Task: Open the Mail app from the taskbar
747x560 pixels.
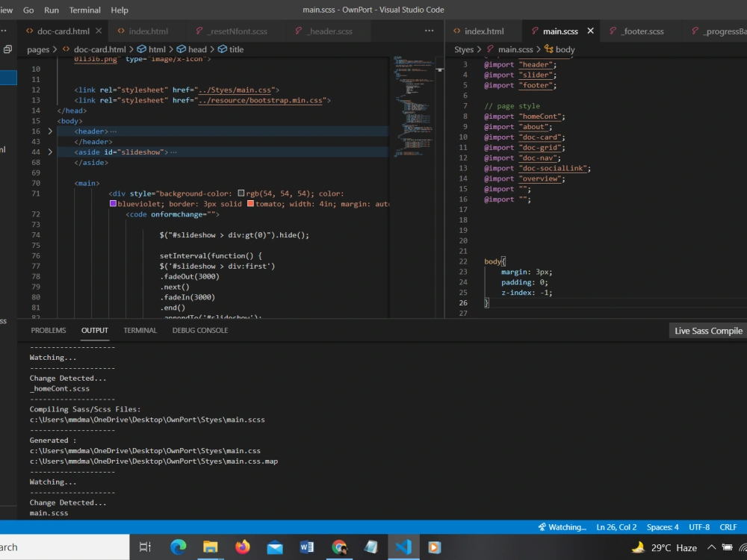Action: click(275, 547)
